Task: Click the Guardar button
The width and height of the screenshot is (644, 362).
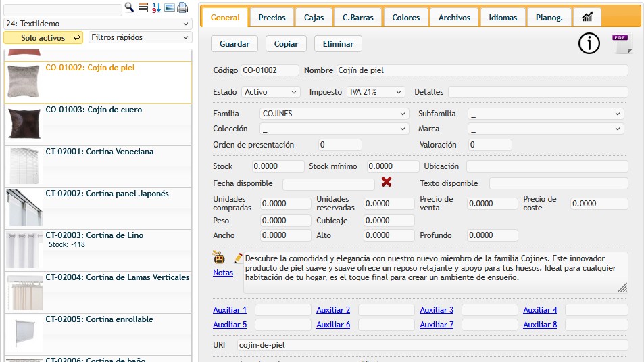Action: tap(234, 43)
